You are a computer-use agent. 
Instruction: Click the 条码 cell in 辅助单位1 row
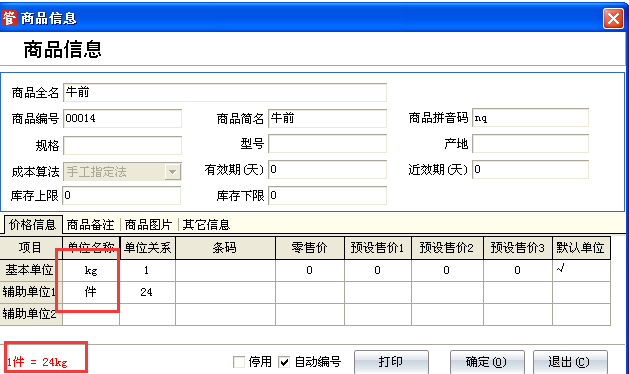pos(225,292)
